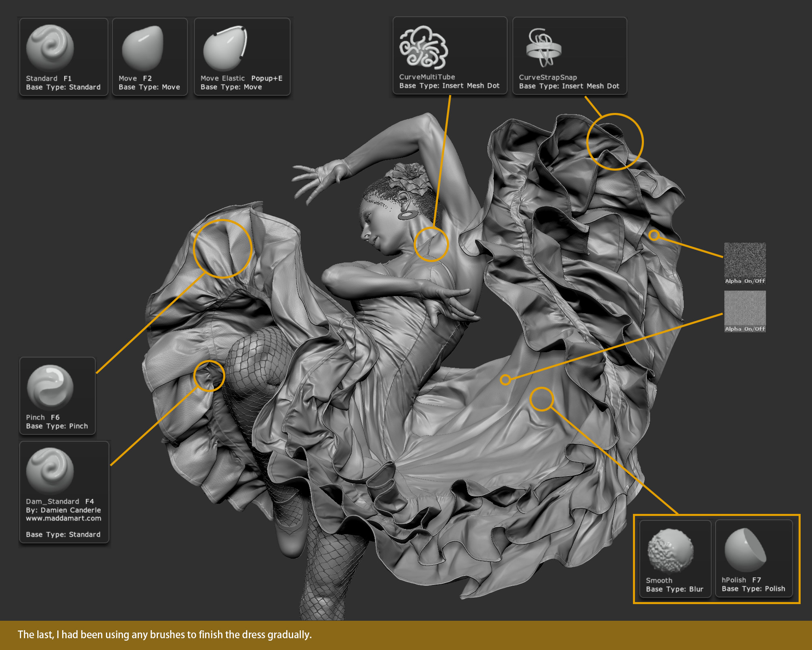The width and height of the screenshot is (812, 650).
Task: Click the 'Base Type: Standard' text under Standard F1
Action: (63, 87)
